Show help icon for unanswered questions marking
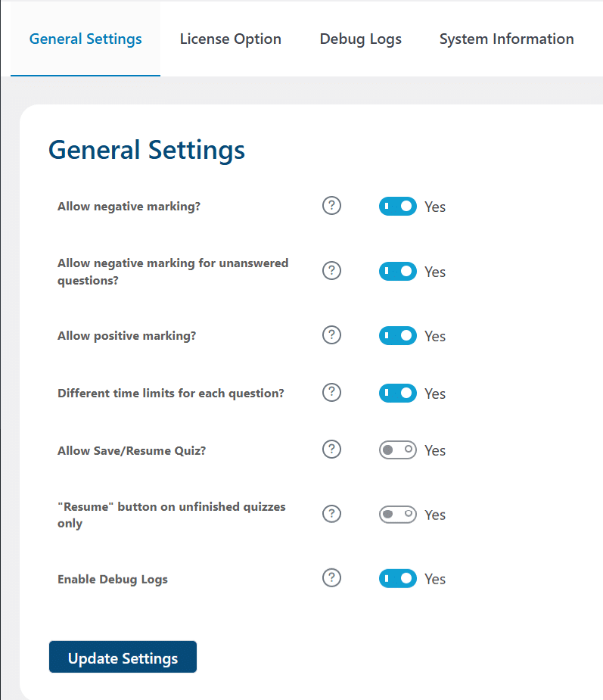The width and height of the screenshot is (603, 700). click(x=331, y=270)
